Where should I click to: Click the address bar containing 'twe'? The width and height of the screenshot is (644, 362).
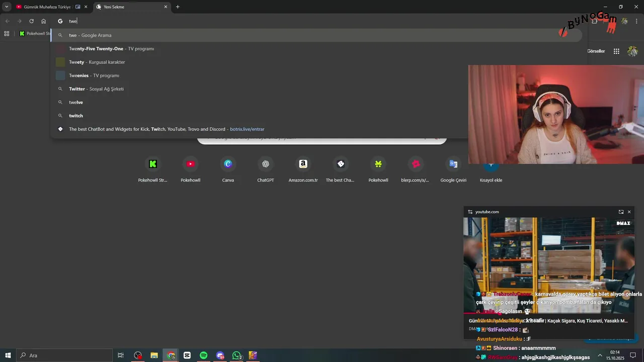pyautogui.click(x=317, y=21)
